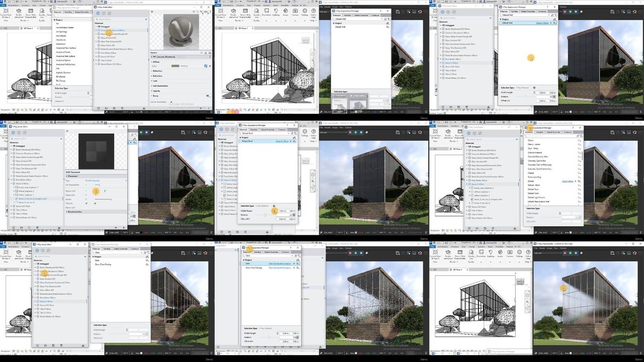Open Camera in the bottom-row Revit ribbon
The image size is (644, 362).
pyautogui.click(x=510, y=254)
